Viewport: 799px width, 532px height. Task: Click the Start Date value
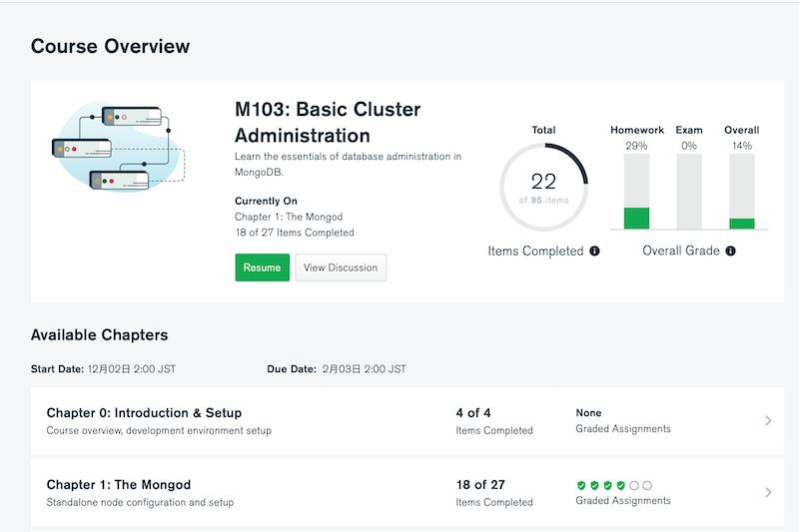click(x=132, y=369)
